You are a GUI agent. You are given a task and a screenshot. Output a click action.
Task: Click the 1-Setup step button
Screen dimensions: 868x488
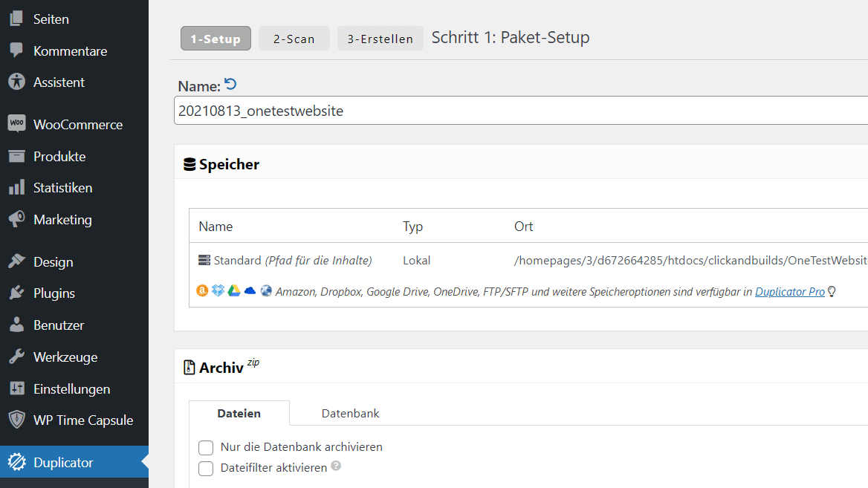pyautogui.click(x=216, y=38)
